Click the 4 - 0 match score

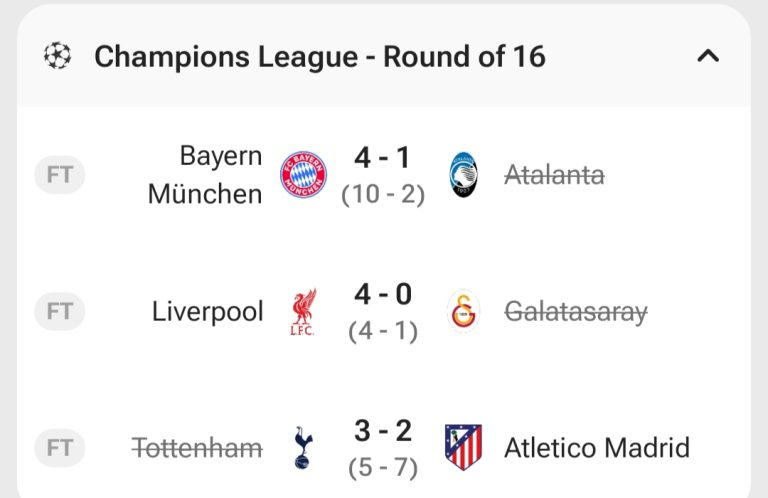383,296
